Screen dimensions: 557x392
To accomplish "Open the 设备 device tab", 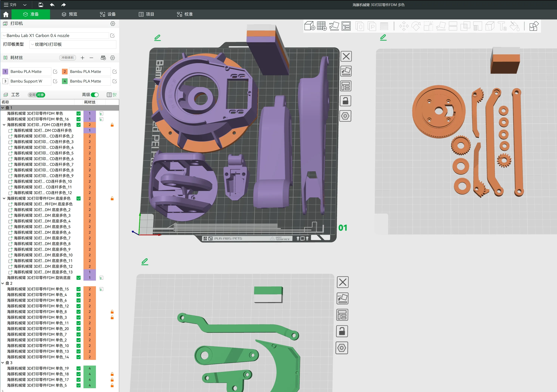I will tap(108, 14).
